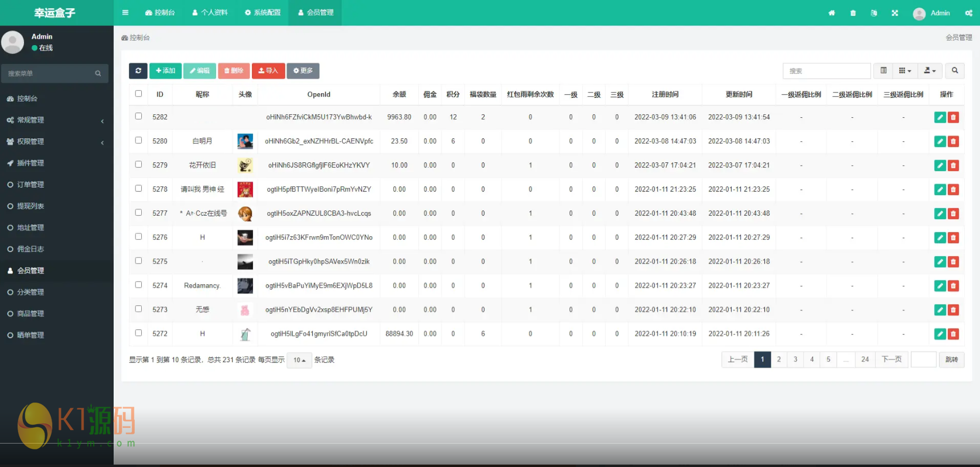Viewport: 980px width, 467px height.
Task: Click the 白明月 avatar thumbnail
Action: (245, 141)
